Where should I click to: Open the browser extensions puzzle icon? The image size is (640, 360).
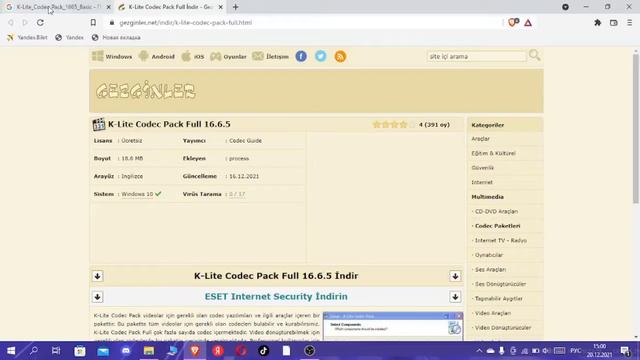coord(598,23)
